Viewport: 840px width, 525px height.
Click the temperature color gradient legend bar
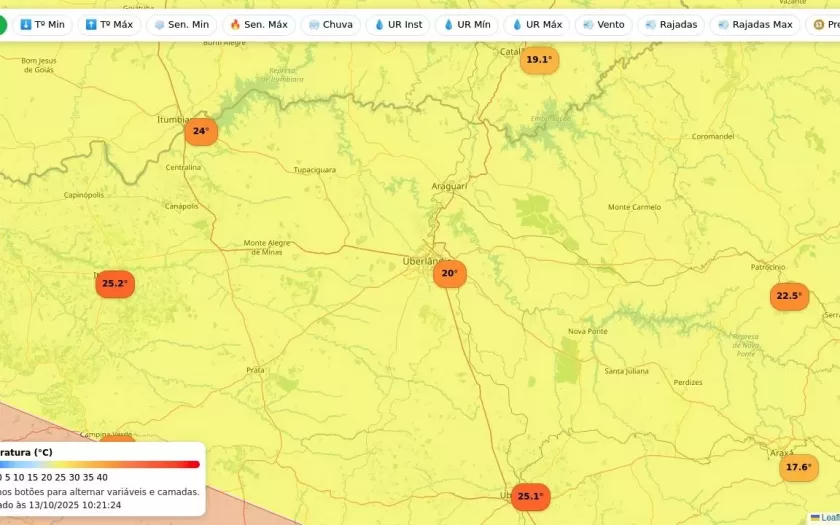point(100,464)
